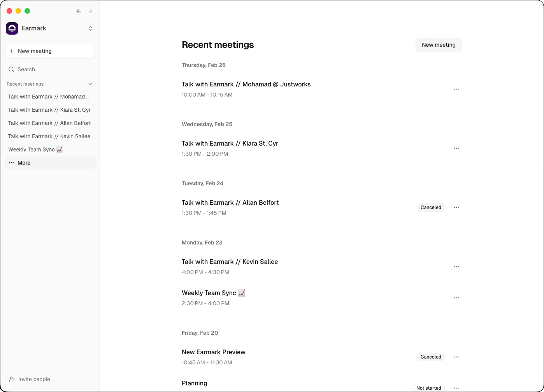This screenshot has height=392, width=544.
Task: Click the Earmark workspace logo icon
Action: coord(12,28)
